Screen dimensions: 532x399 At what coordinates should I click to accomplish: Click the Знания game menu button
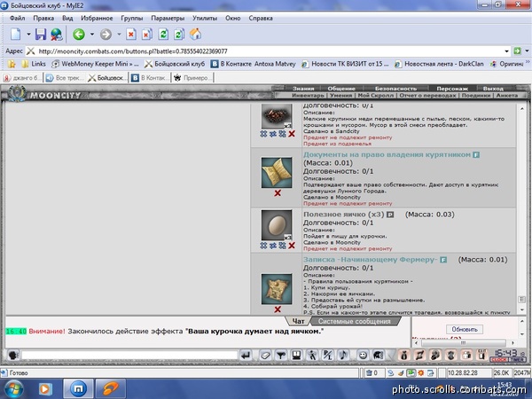click(303, 89)
